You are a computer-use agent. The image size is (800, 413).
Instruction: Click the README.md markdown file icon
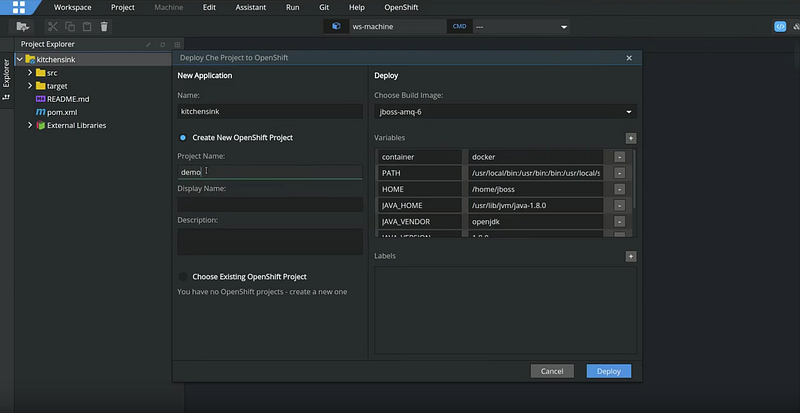point(40,99)
